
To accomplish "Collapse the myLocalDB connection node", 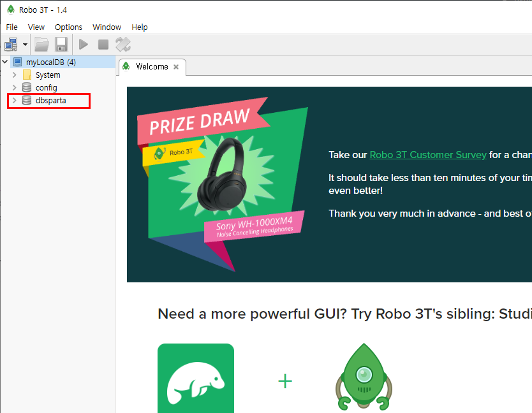I will coord(5,62).
